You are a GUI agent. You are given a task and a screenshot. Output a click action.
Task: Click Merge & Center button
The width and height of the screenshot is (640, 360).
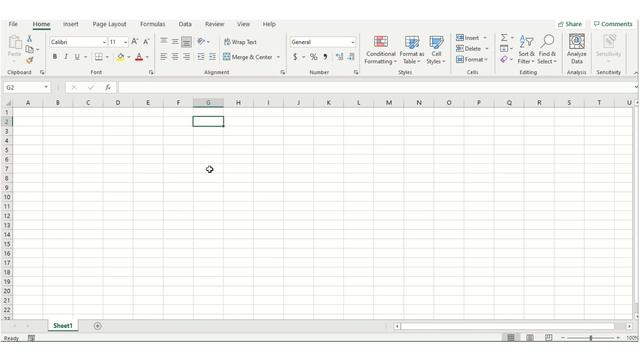click(248, 57)
